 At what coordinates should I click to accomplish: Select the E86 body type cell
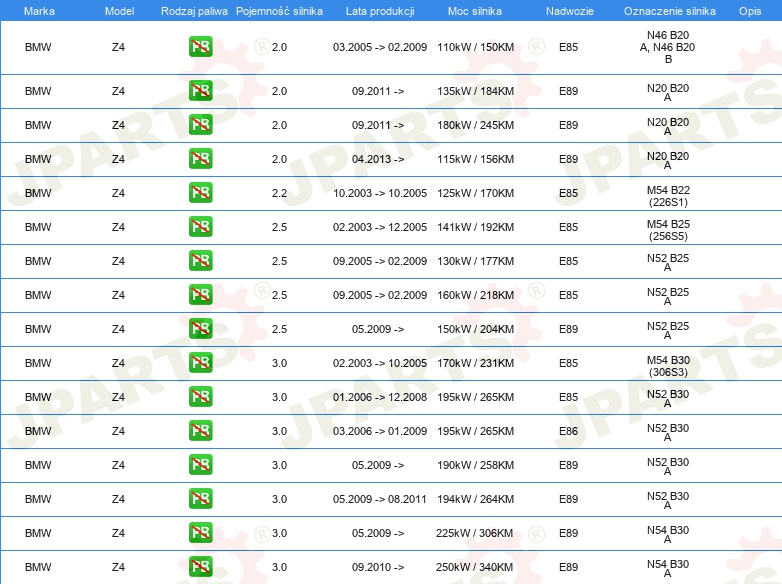(569, 431)
